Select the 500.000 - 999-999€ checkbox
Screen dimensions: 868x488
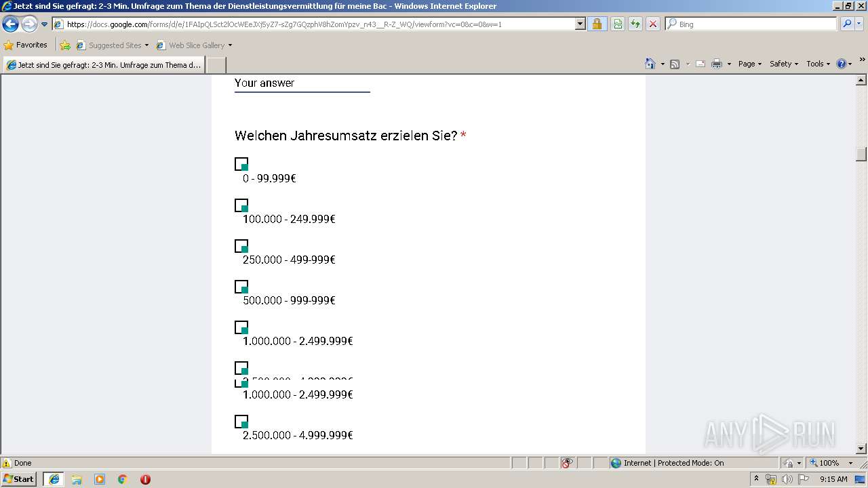(241, 286)
